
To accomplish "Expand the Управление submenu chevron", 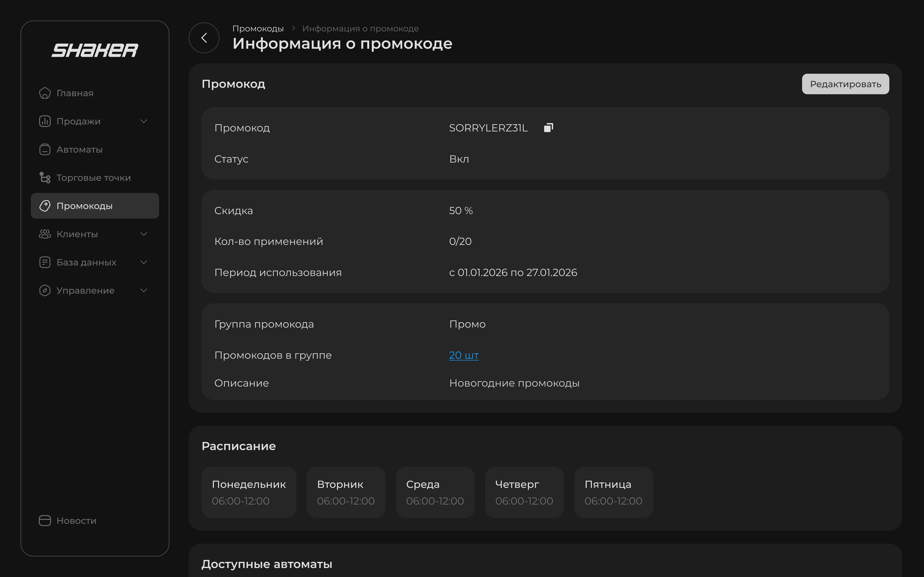I will [x=144, y=291].
